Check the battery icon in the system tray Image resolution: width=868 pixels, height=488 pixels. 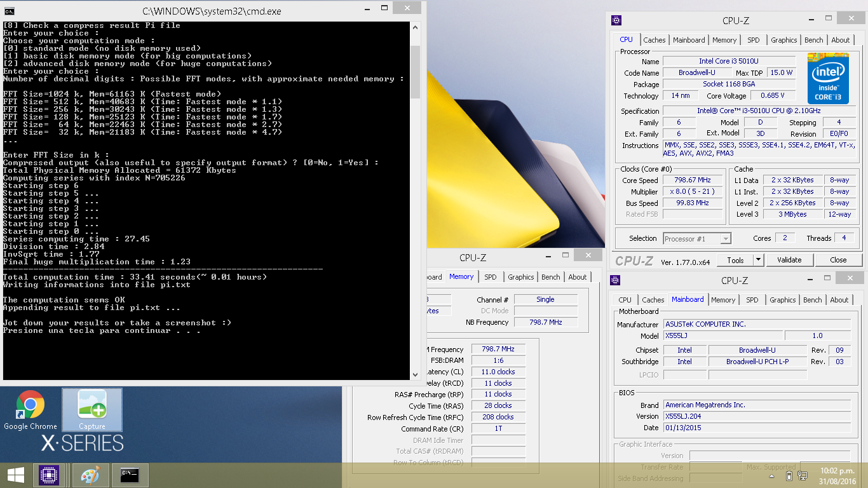coord(789,475)
